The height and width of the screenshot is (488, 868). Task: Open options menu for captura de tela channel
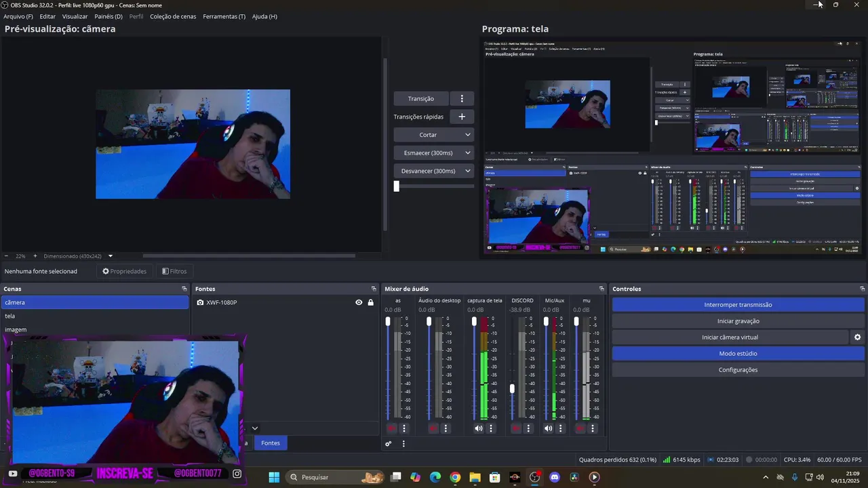491,428
